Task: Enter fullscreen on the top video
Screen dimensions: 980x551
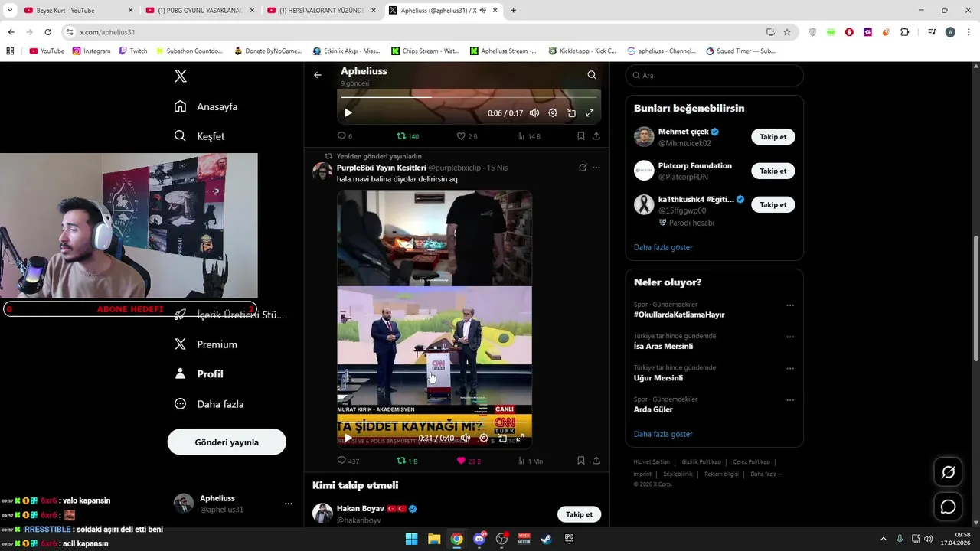Action: 590,113
